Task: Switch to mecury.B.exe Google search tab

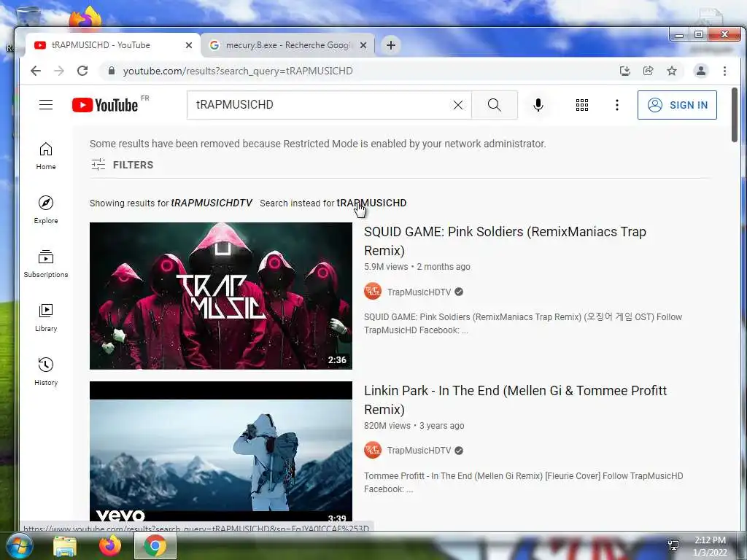Action: 287,44
